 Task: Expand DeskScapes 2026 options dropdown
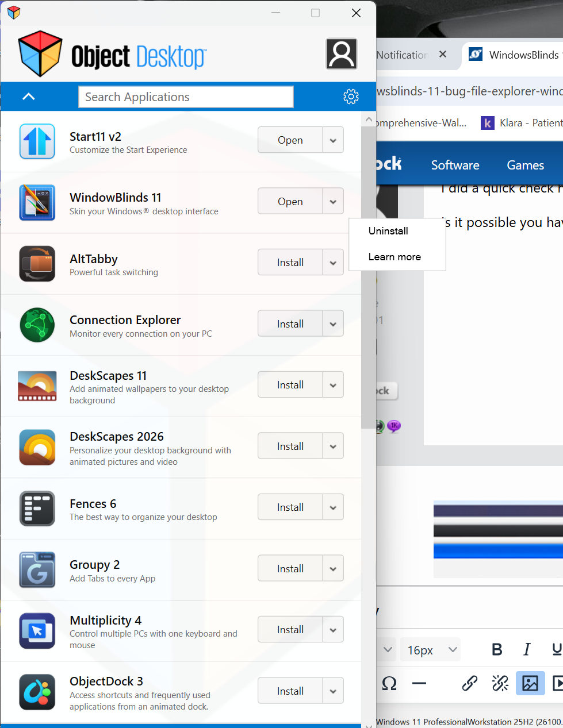coord(333,446)
